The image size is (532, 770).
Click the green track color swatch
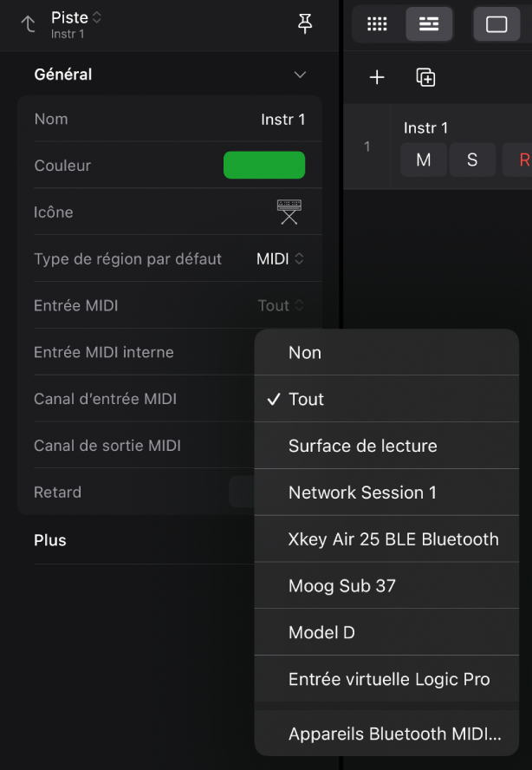point(264,166)
